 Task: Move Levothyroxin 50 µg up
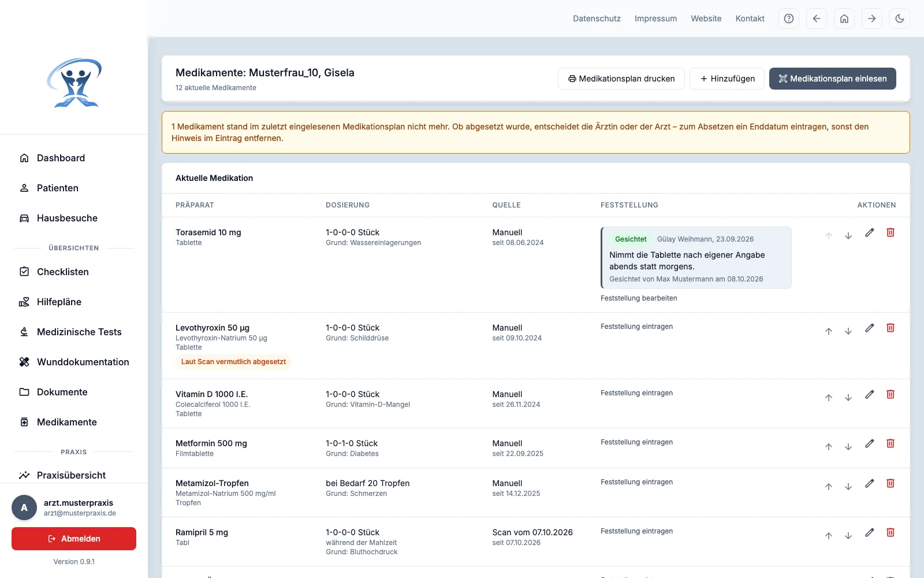(x=829, y=331)
